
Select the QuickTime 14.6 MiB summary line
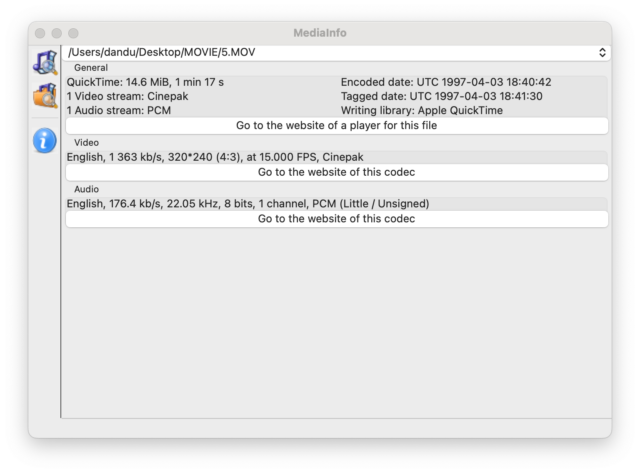(x=145, y=82)
